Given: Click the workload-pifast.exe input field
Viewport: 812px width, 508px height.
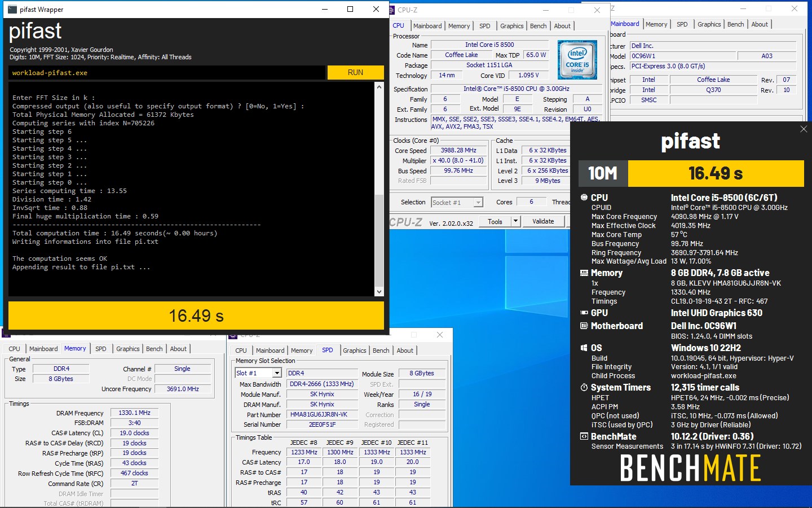Looking at the screenshot, I should pos(167,73).
